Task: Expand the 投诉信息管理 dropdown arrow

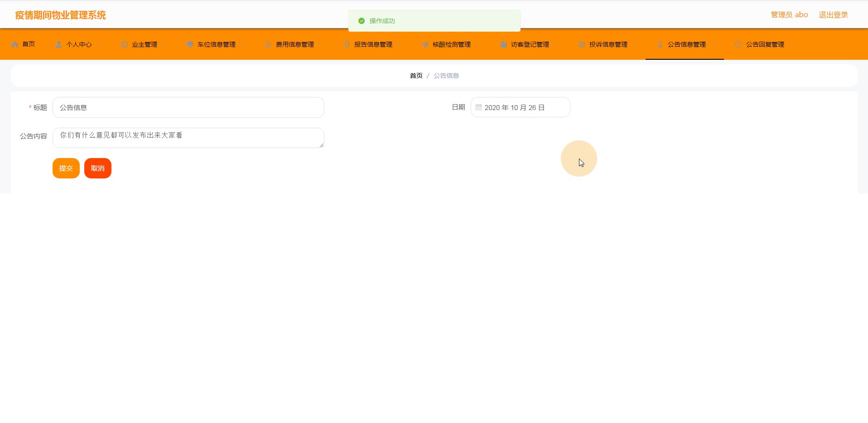Action: point(634,44)
